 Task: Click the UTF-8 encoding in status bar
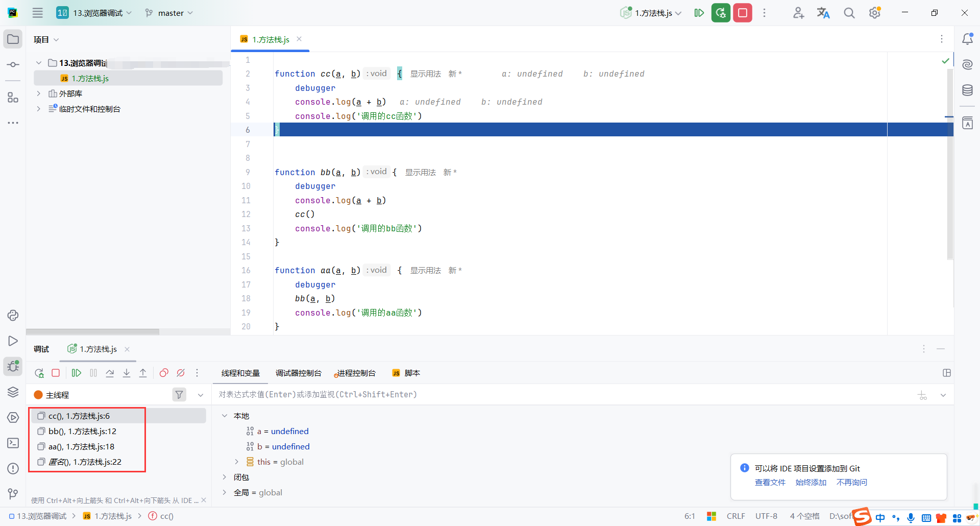coord(766,516)
